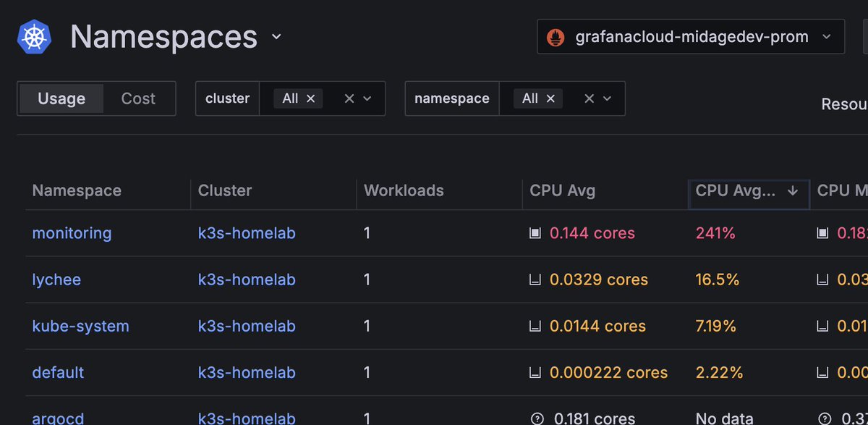868x425 pixels.
Task: Expand the namespace filter dropdown chevron
Action: (608, 98)
